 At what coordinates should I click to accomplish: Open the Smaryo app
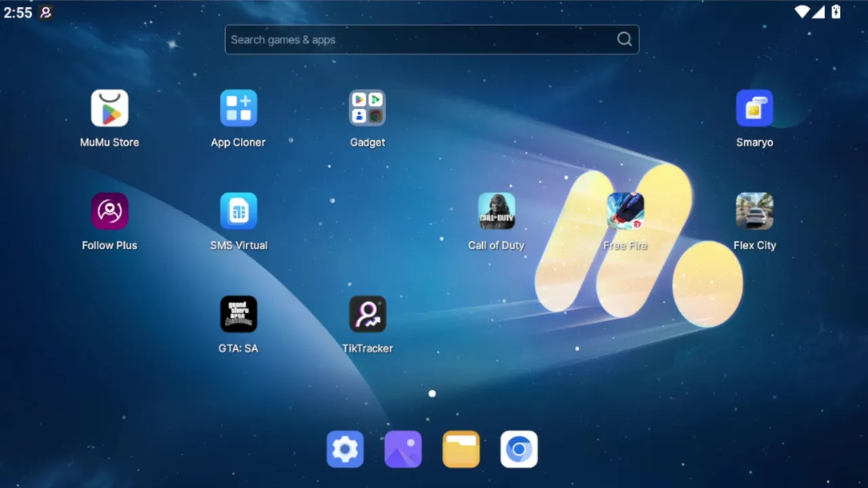tap(755, 108)
